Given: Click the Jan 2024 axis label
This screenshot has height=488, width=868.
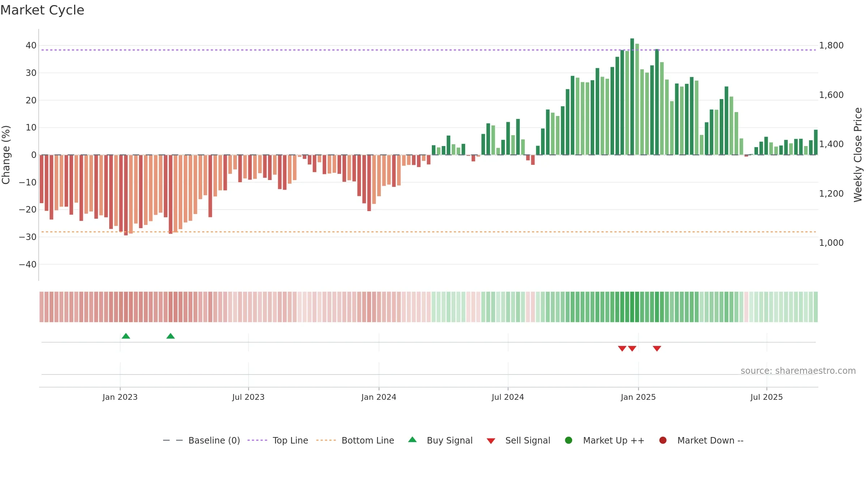Looking at the screenshot, I should tap(379, 397).
